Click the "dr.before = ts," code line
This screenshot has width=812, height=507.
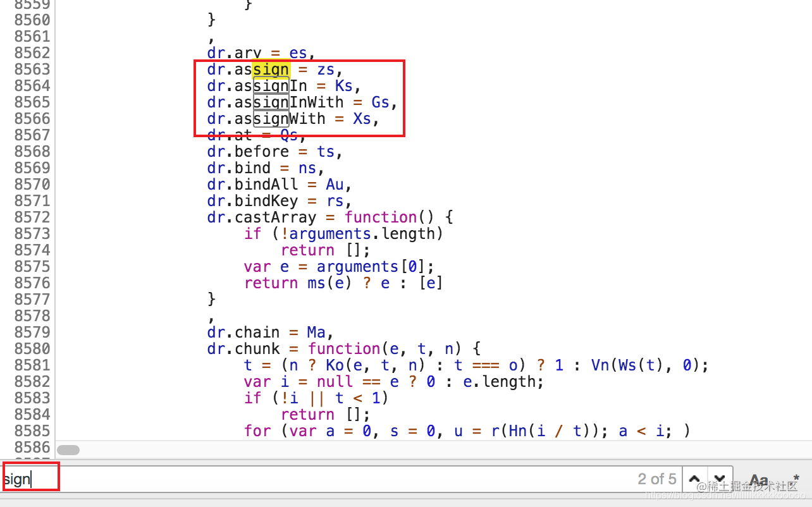(275, 152)
